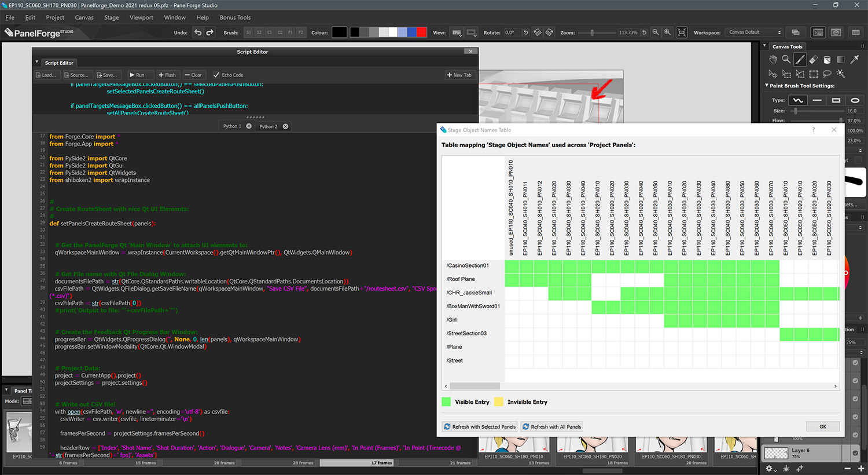Collapse the Script Editor panel arrow
Image resolution: width=868 pixels, height=475 pixels.
pos(37,62)
